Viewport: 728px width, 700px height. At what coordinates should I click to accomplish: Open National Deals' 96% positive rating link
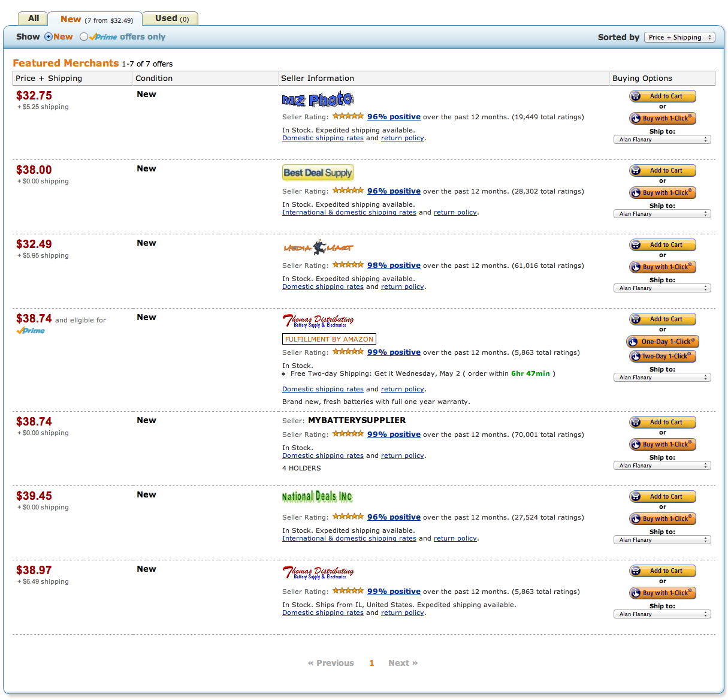394,517
